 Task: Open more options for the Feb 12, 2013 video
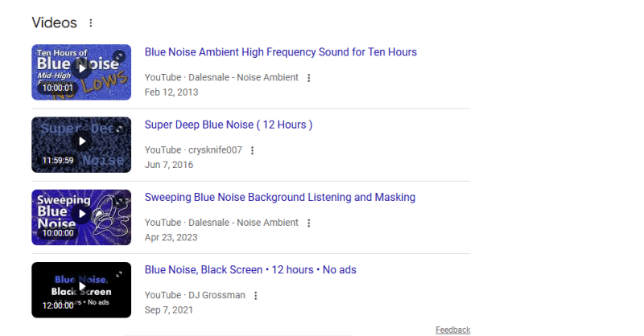coord(308,78)
